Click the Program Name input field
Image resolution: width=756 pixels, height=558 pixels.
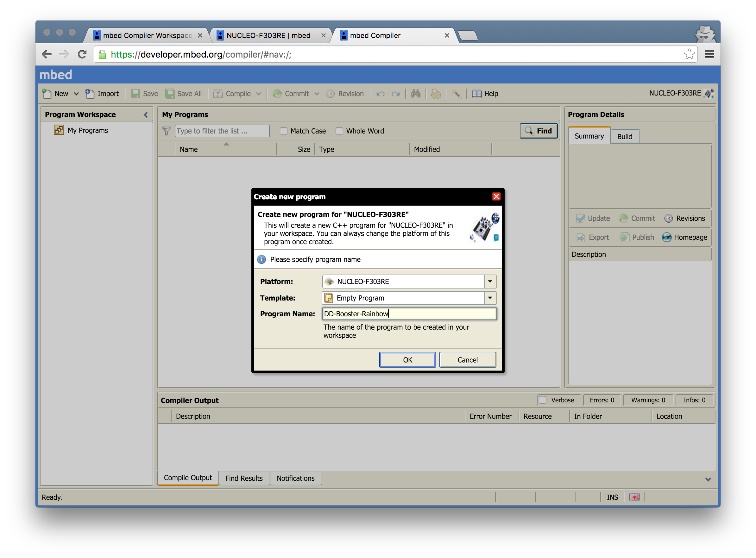pos(409,314)
